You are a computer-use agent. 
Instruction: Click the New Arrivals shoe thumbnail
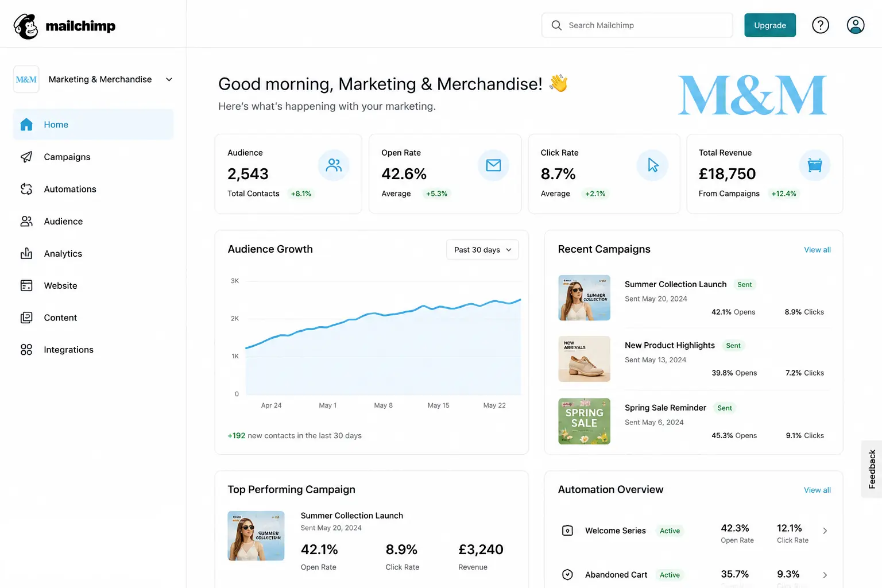point(584,359)
